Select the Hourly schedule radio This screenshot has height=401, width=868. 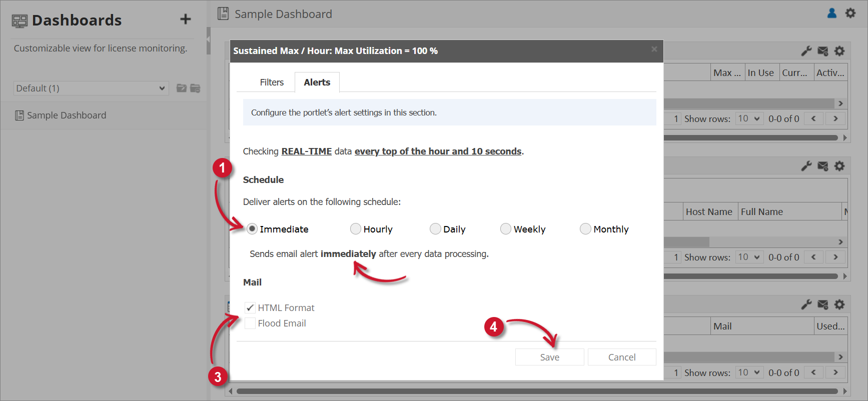point(356,228)
